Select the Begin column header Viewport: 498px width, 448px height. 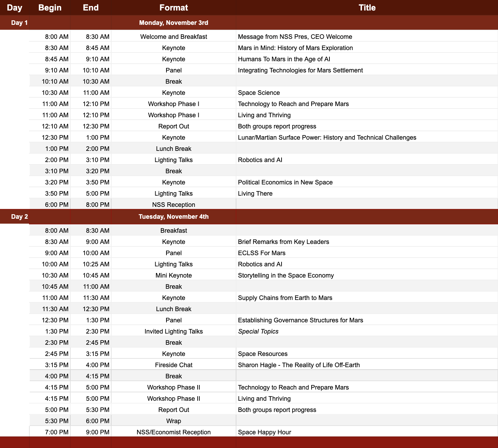50,8
